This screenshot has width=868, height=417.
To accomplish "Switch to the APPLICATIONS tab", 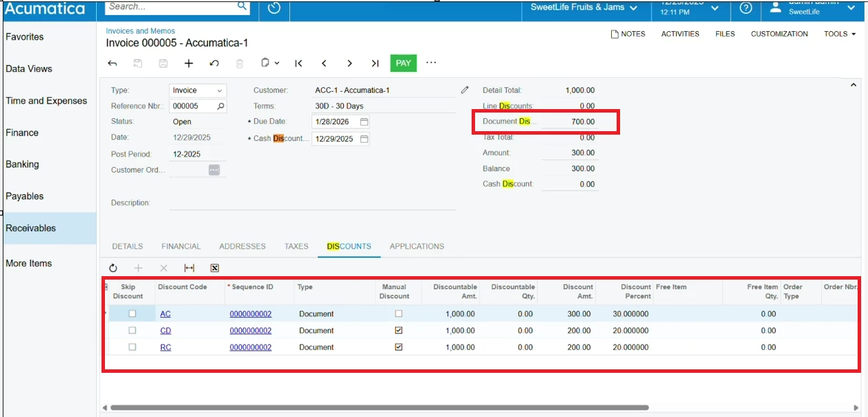I will coord(417,246).
